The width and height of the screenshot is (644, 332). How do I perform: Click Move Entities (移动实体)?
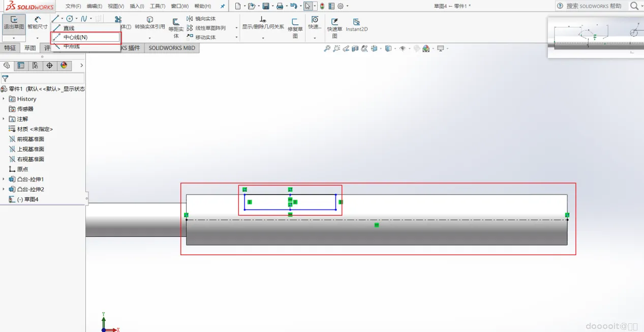(x=202, y=37)
